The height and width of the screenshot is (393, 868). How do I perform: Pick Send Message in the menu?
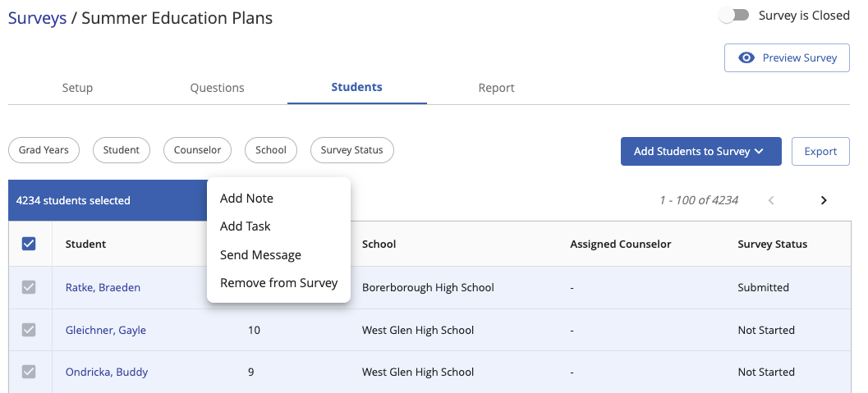[x=260, y=255]
